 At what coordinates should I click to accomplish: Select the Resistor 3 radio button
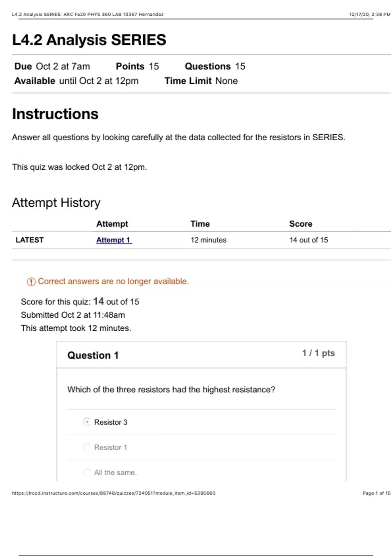tap(87, 422)
